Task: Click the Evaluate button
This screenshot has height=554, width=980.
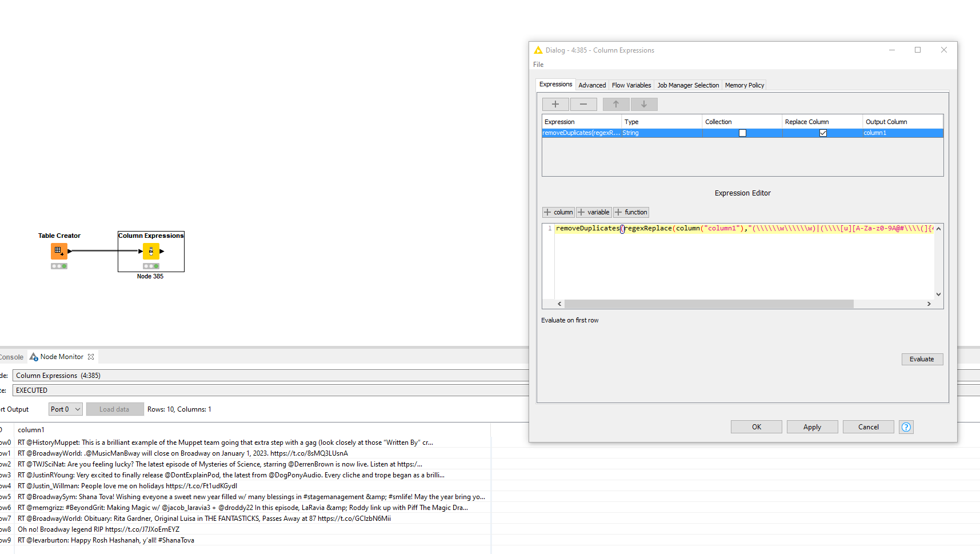Action: click(922, 359)
